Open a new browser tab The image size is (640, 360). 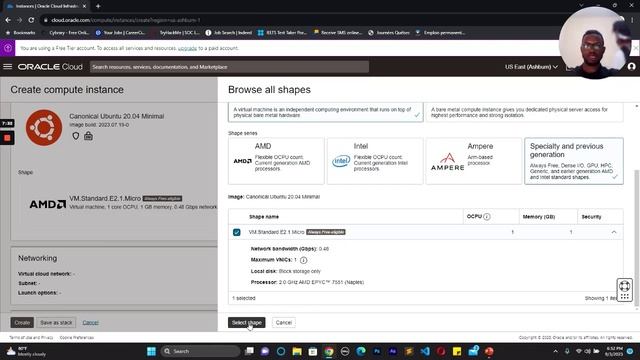pyautogui.click(x=98, y=6)
